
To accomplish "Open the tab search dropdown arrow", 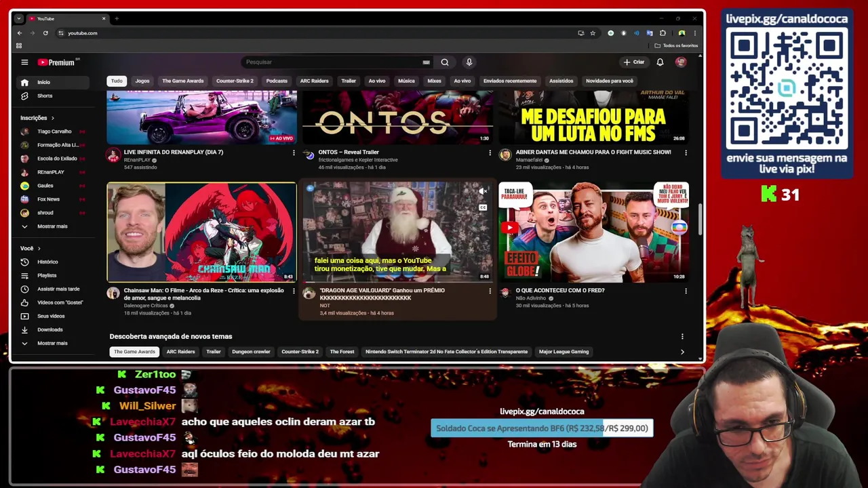I will pyautogui.click(x=18, y=18).
